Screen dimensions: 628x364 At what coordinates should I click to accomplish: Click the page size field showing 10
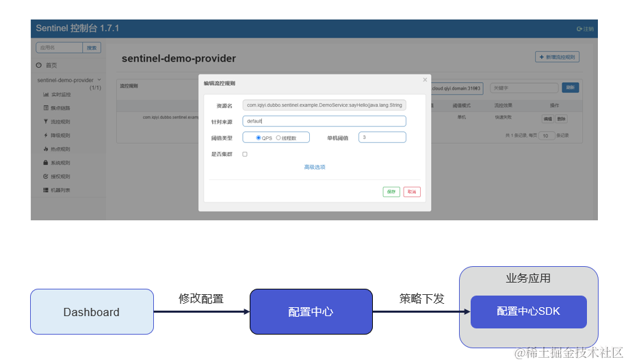point(547,135)
